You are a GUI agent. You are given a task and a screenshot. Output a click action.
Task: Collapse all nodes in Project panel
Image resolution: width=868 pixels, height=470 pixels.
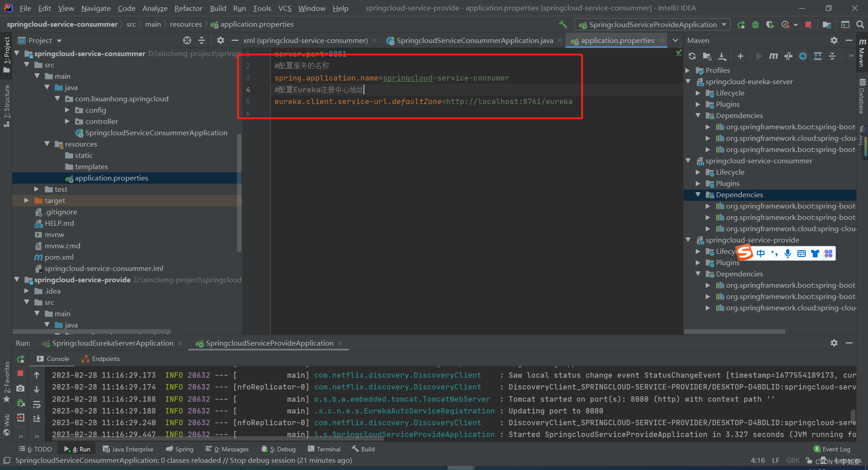pos(202,40)
